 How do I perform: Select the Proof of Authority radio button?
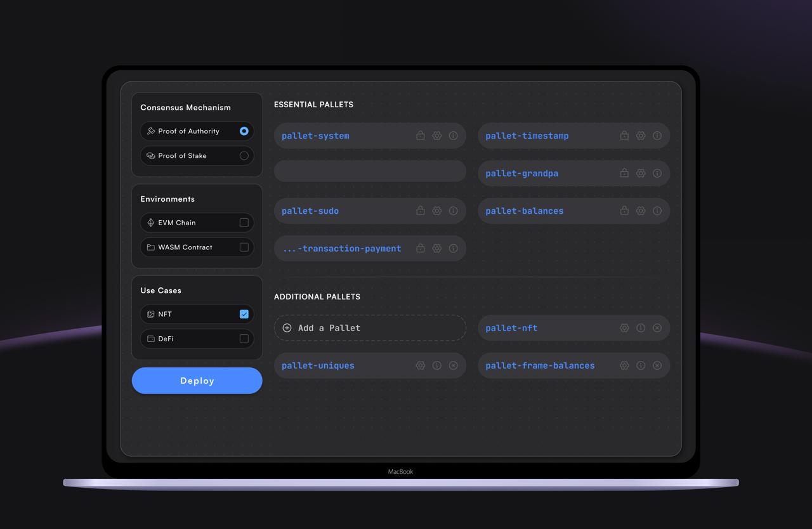(243, 131)
